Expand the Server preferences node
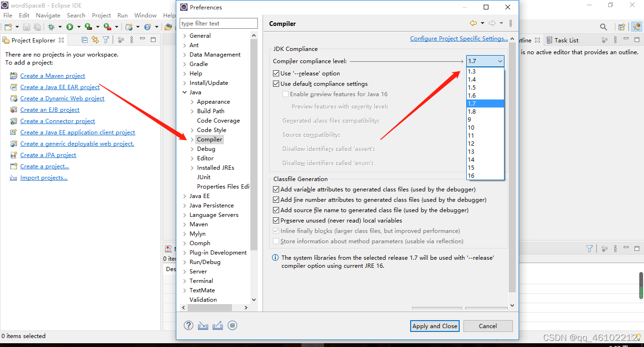The width and height of the screenshot is (644, 347). point(184,272)
